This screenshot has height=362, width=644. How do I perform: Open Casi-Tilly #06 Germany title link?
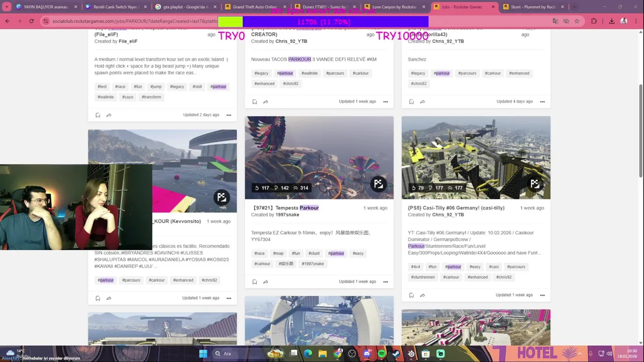pyautogui.click(x=456, y=208)
